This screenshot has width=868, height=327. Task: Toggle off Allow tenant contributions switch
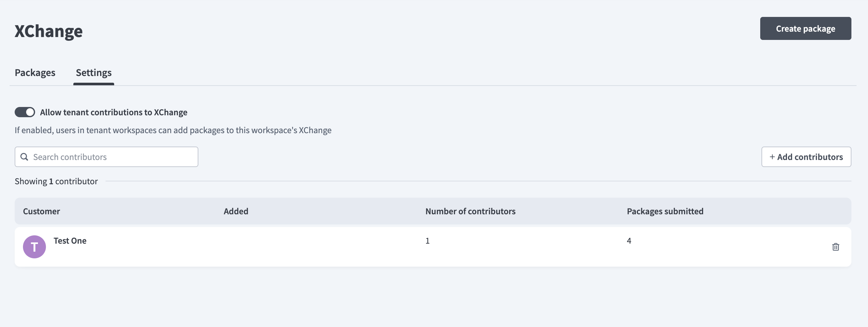pyautogui.click(x=25, y=112)
